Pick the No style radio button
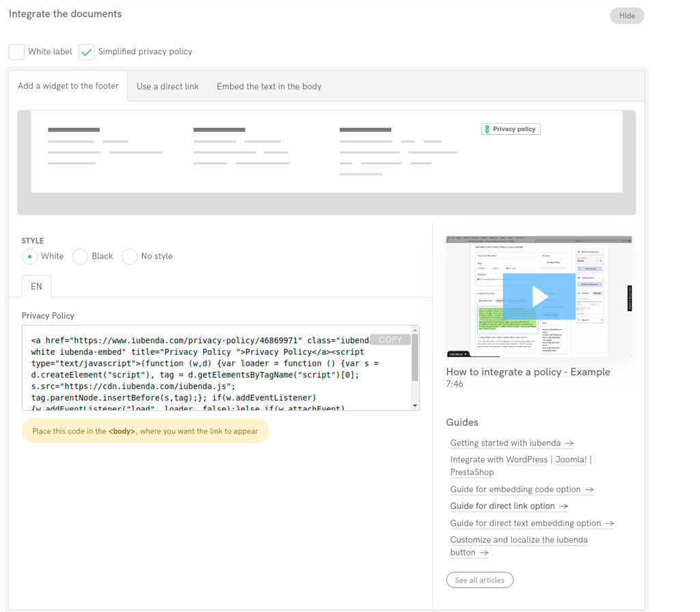This screenshot has width=700, height=612. click(x=129, y=256)
